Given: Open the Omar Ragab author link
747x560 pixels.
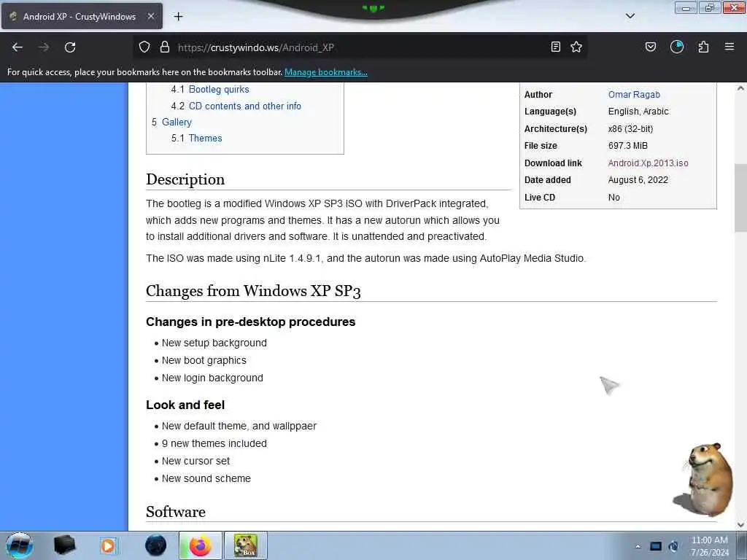Looking at the screenshot, I should (x=634, y=94).
